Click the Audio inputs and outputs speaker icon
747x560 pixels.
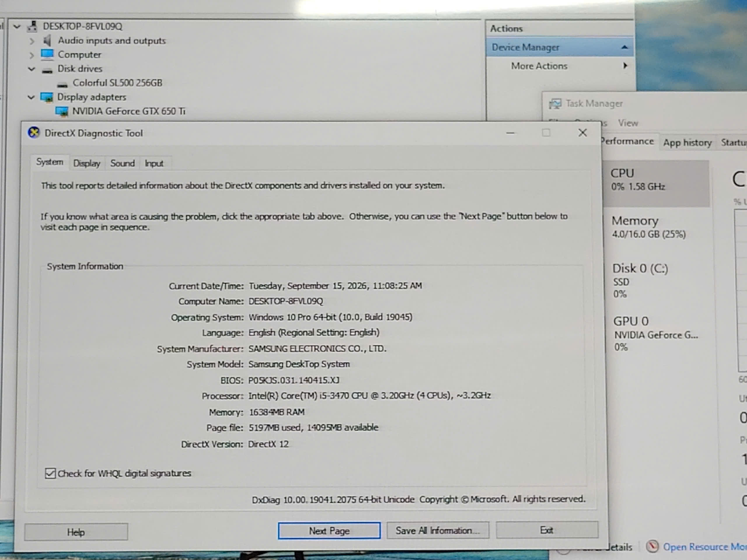pyautogui.click(x=47, y=41)
